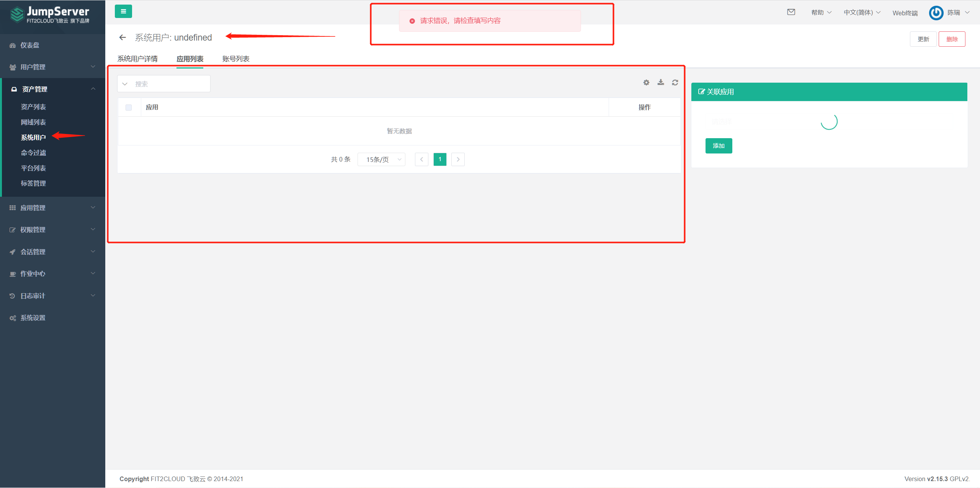The height and width of the screenshot is (488, 980).
Task: Click the 更新 button
Action: pos(923,39)
